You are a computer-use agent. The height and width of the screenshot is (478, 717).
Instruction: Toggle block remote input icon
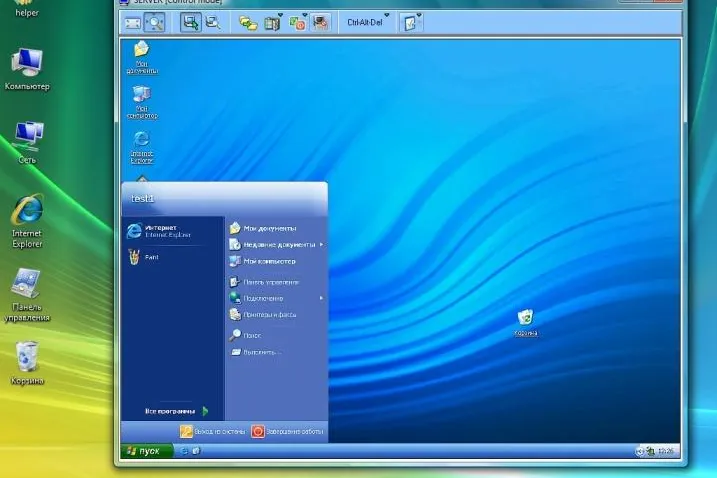tap(321, 22)
